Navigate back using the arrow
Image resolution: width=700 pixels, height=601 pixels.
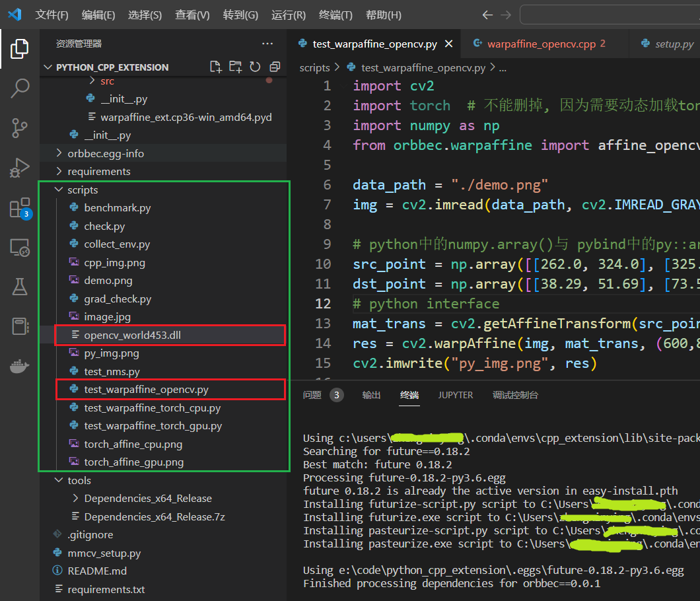pos(487,15)
